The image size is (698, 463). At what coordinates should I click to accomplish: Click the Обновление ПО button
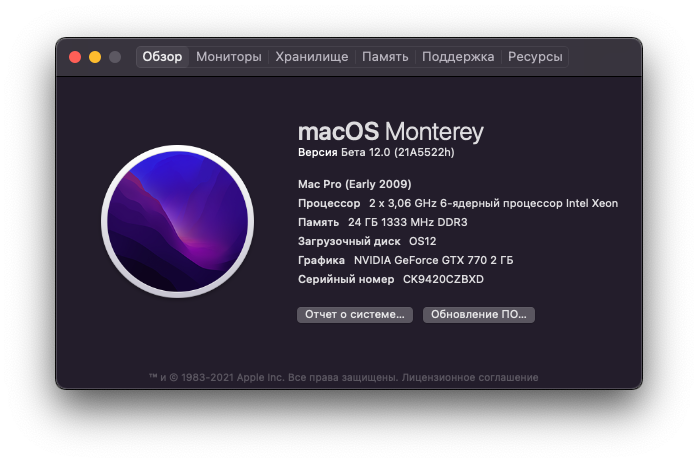pyautogui.click(x=479, y=314)
